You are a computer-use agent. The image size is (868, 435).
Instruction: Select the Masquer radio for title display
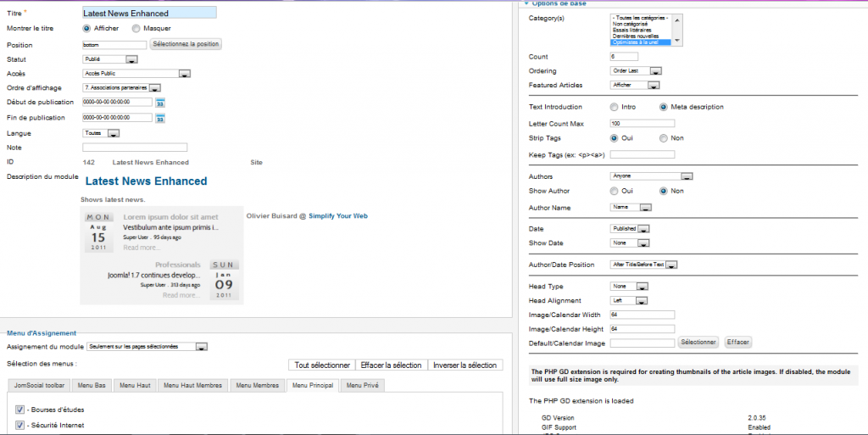pyautogui.click(x=136, y=28)
